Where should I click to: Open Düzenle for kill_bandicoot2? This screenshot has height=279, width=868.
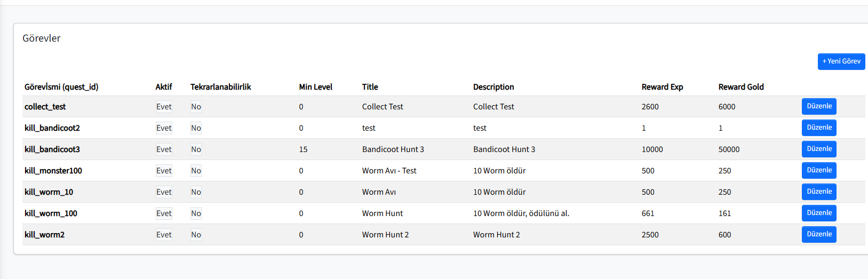click(x=819, y=127)
